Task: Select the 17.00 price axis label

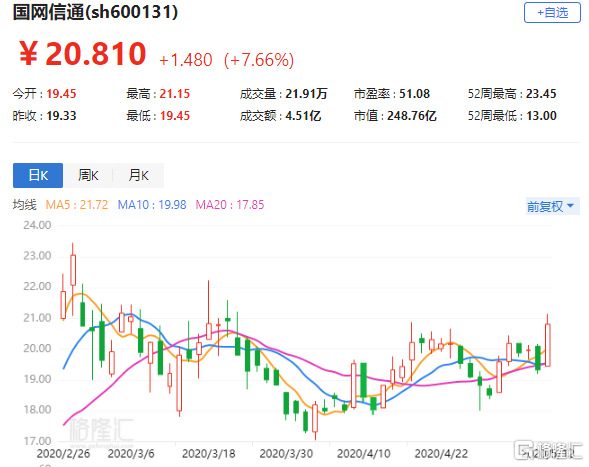Action: [x=37, y=441]
